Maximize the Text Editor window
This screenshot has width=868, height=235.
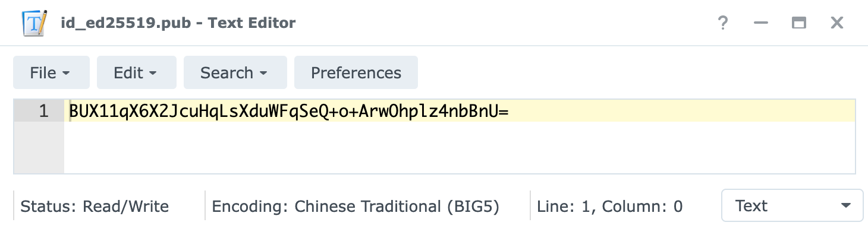[x=799, y=23]
